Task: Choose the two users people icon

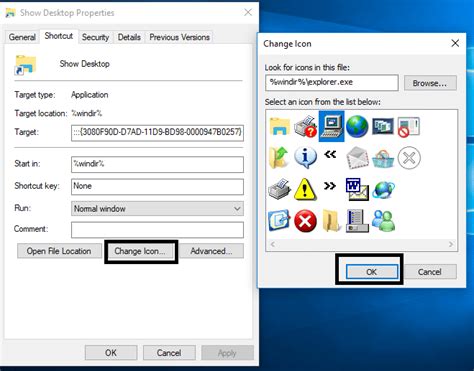Action: point(383,220)
